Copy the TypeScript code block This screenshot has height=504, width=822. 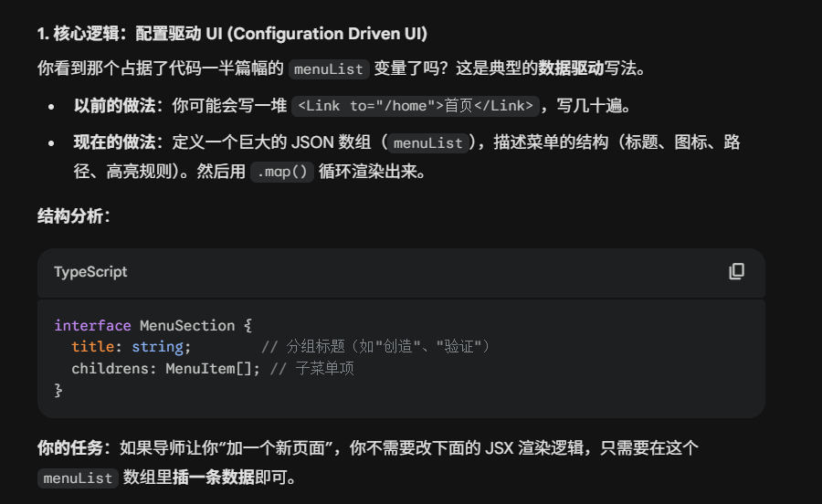(x=736, y=271)
